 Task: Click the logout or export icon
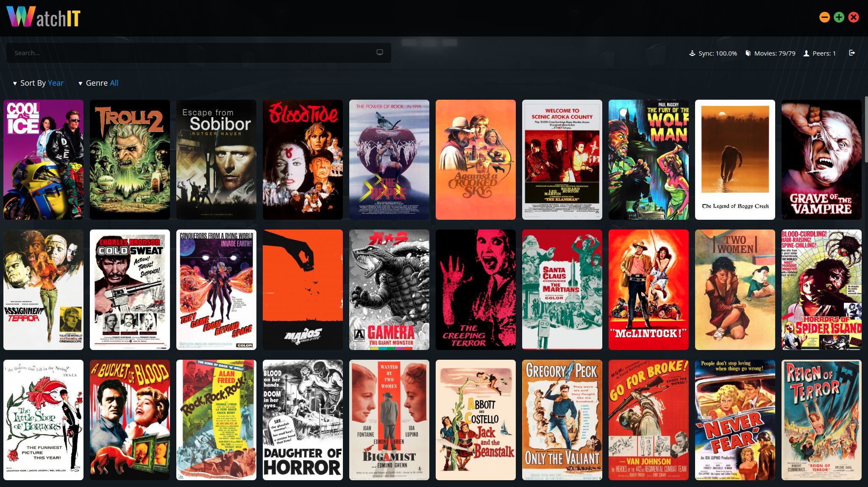(851, 53)
